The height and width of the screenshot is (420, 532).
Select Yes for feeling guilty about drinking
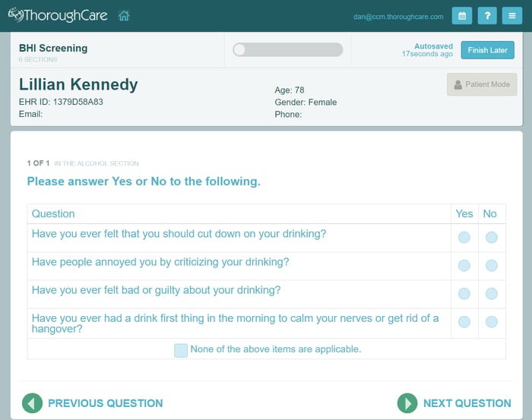pyautogui.click(x=464, y=294)
